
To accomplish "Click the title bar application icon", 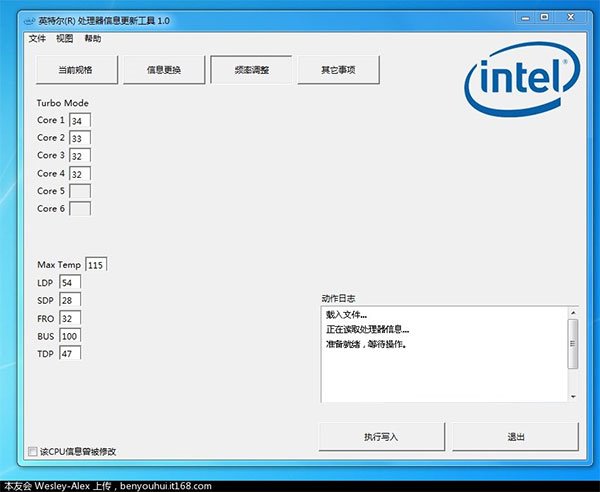I will coord(30,21).
